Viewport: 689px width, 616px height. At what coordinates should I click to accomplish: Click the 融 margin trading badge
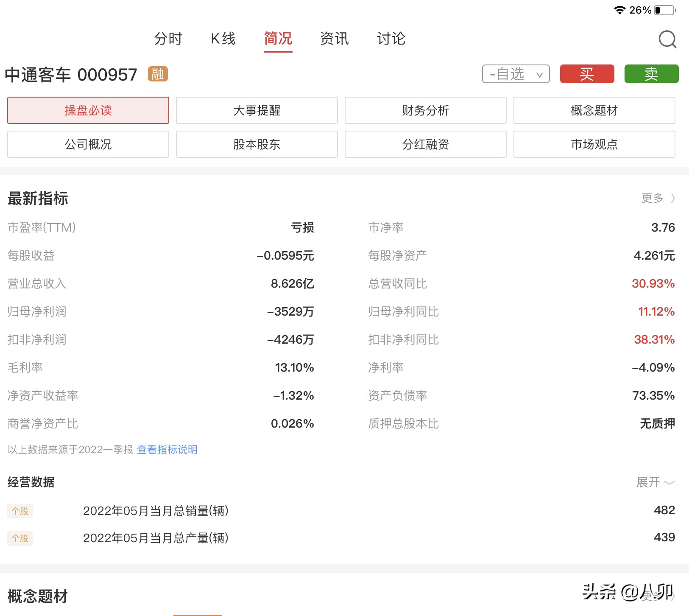click(157, 74)
